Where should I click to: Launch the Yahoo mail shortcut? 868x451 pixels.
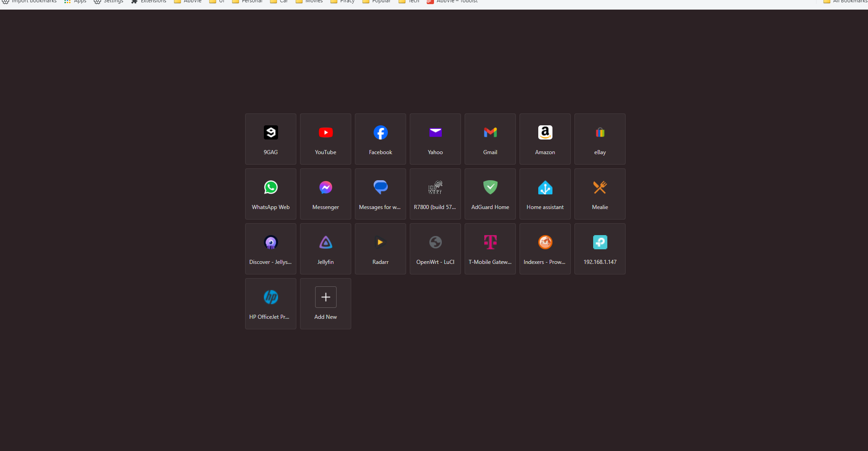click(435, 139)
